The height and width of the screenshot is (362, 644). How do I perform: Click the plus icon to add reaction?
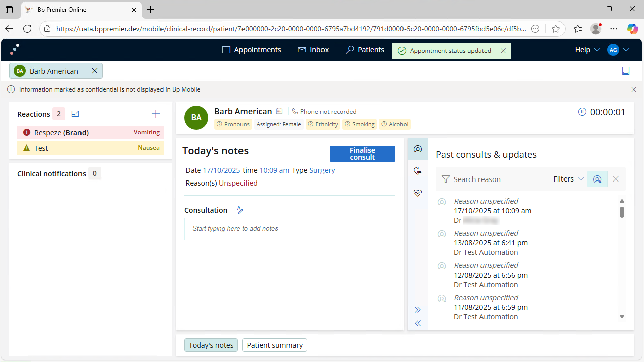(156, 114)
